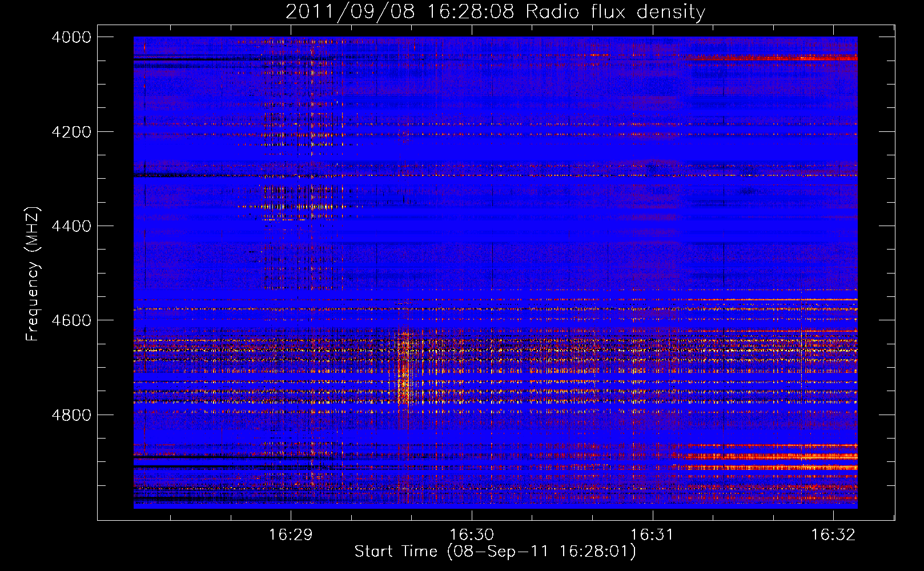Click the 'Frequency (MHZ)' vertical axis title
Viewport: 924px width, 571px height.
pyautogui.click(x=33, y=274)
